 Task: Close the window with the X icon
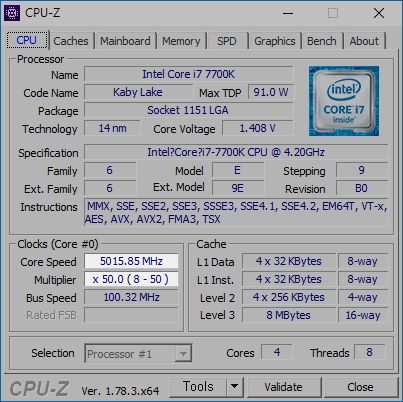tap(379, 13)
